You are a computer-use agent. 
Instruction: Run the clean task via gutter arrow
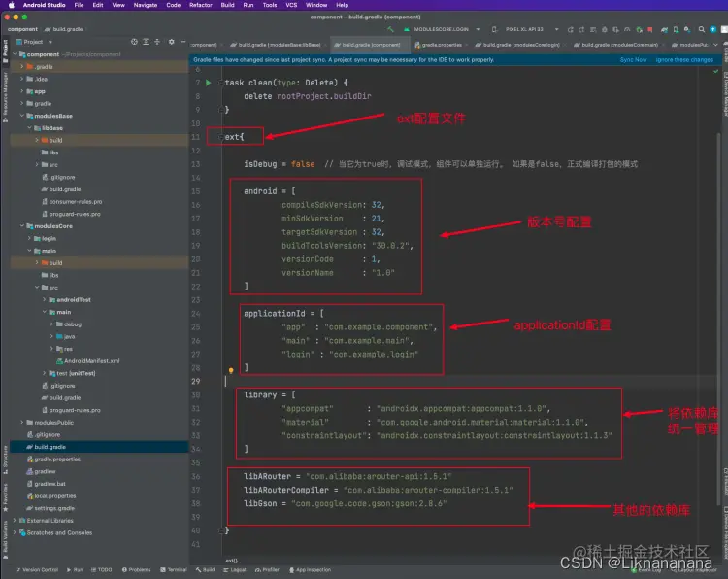click(209, 83)
